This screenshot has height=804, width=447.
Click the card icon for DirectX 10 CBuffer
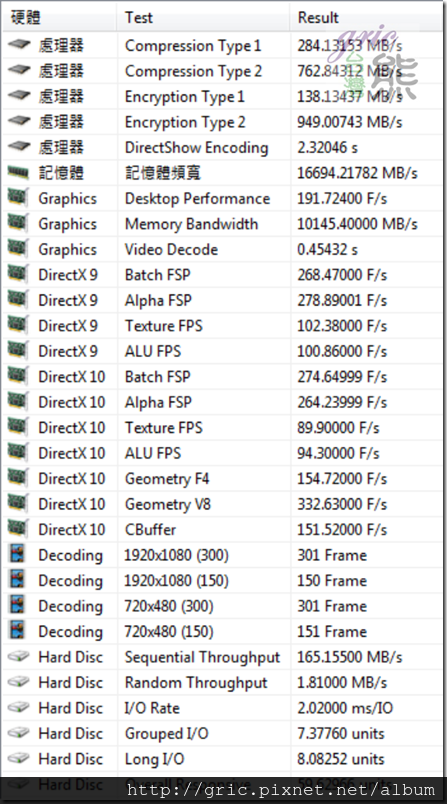[18, 528]
